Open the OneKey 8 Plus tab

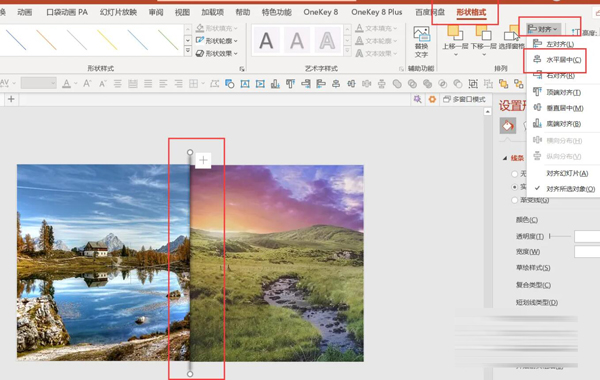pyautogui.click(x=377, y=12)
